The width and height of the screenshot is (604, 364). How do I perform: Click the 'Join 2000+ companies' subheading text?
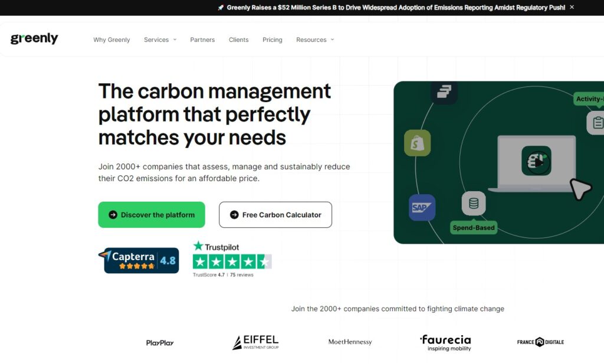click(224, 173)
